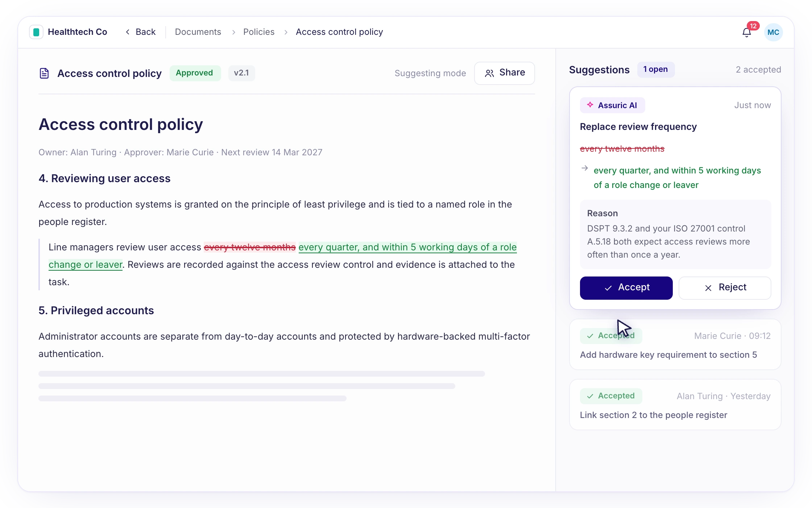The image size is (812, 508).
Task: Click the Assuric AI author tag
Action: pos(612,105)
